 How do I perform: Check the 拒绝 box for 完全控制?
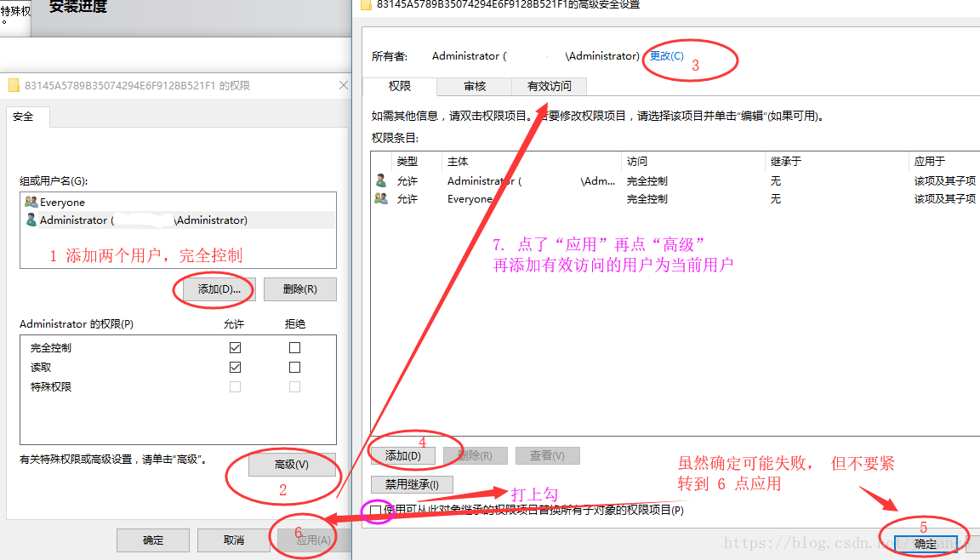point(294,347)
